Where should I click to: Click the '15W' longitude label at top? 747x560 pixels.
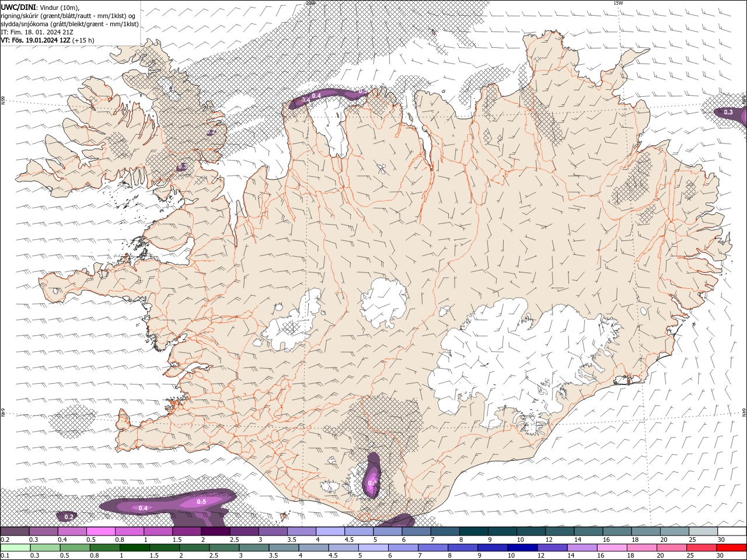pos(618,3)
